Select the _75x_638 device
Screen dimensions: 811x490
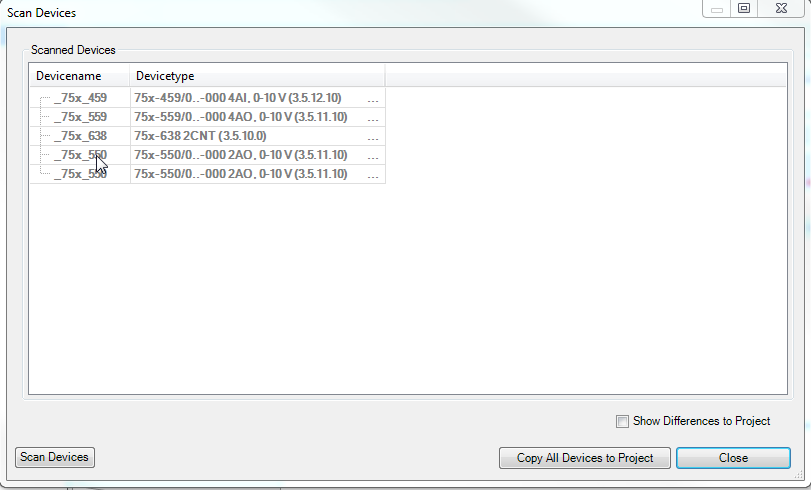tap(80, 136)
